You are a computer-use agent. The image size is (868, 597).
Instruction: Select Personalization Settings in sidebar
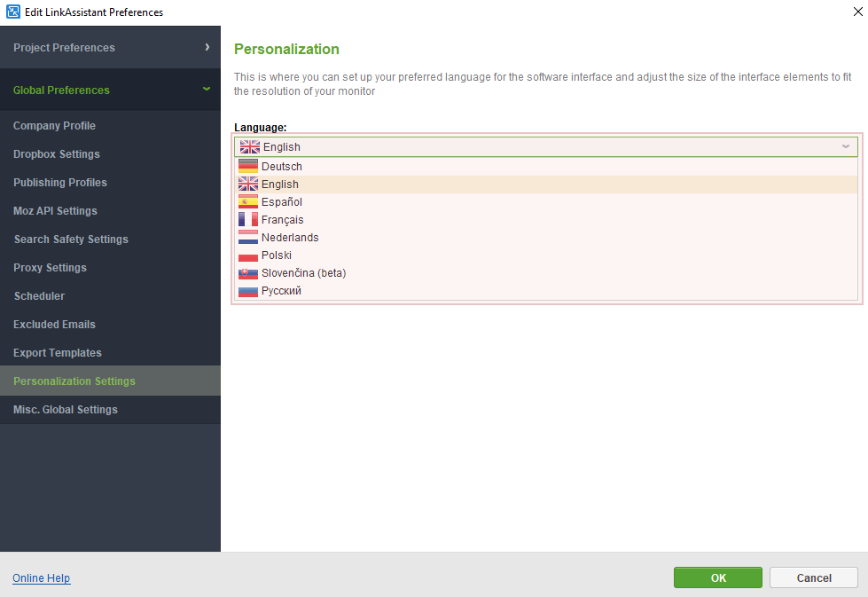point(110,381)
